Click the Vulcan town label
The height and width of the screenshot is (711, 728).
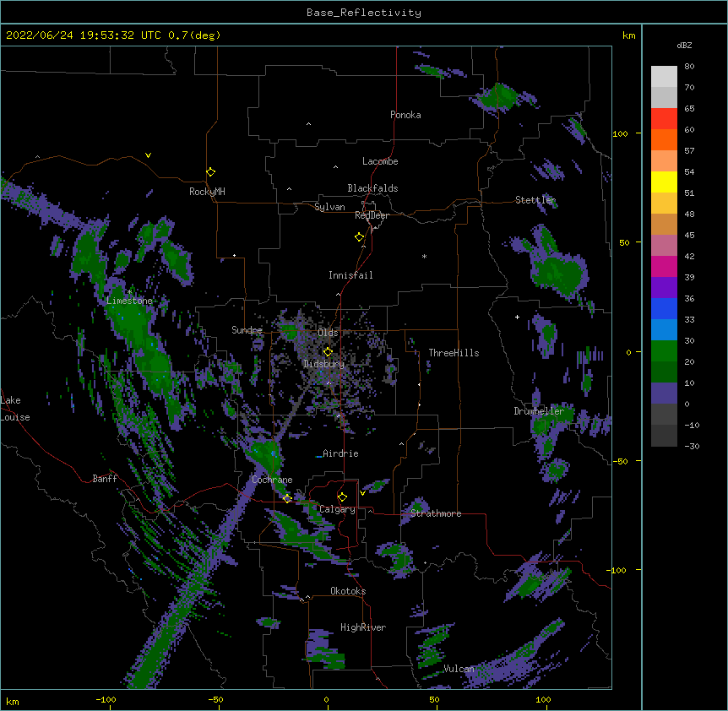(x=459, y=669)
